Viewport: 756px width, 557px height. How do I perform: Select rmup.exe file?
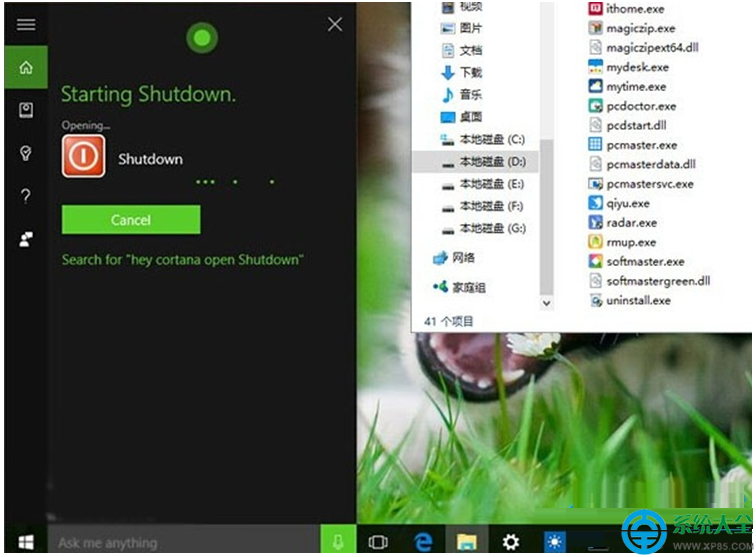[x=622, y=242]
